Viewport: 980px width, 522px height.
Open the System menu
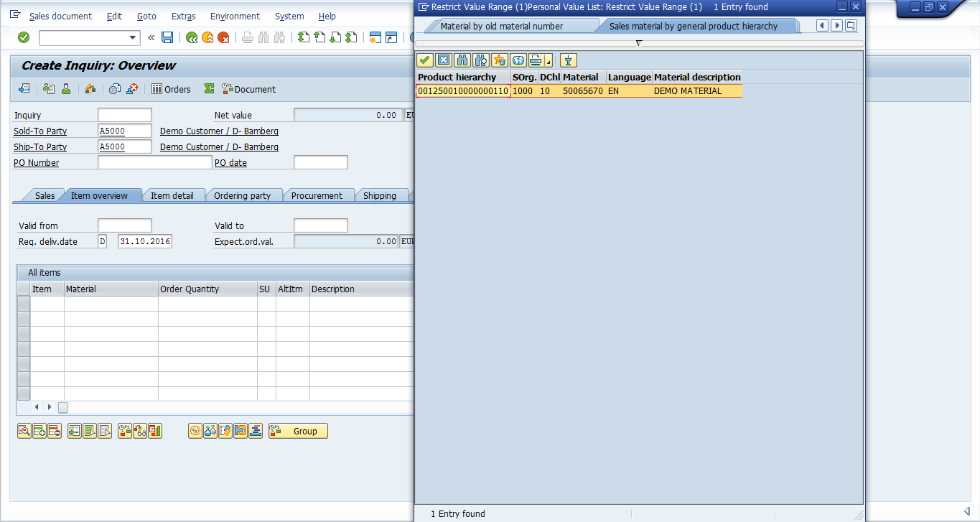[x=289, y=16]
